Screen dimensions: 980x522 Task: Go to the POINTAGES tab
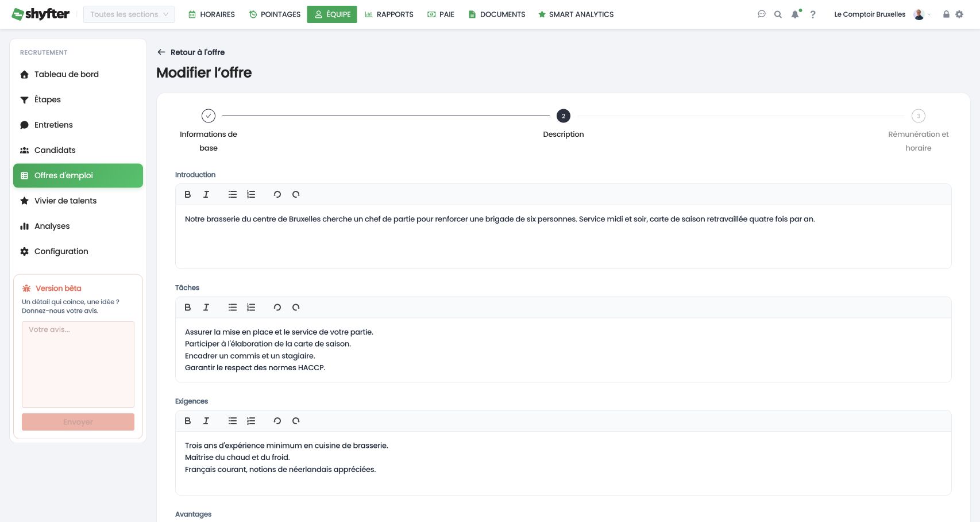point(275,14)
